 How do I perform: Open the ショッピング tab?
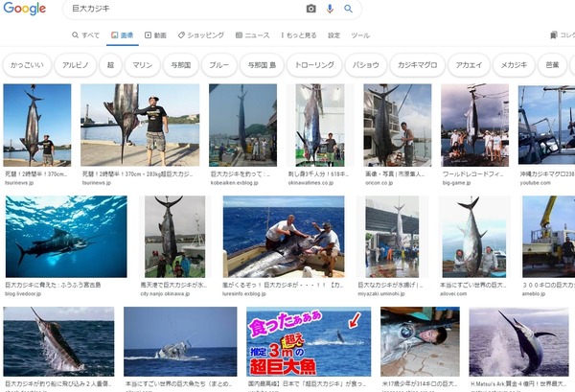pos(201,35)
